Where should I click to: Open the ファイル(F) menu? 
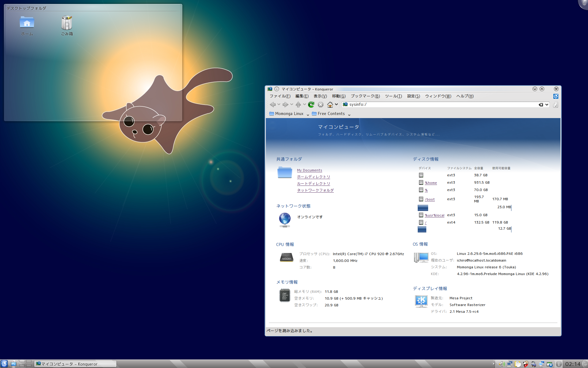click(x=280, y=96)
